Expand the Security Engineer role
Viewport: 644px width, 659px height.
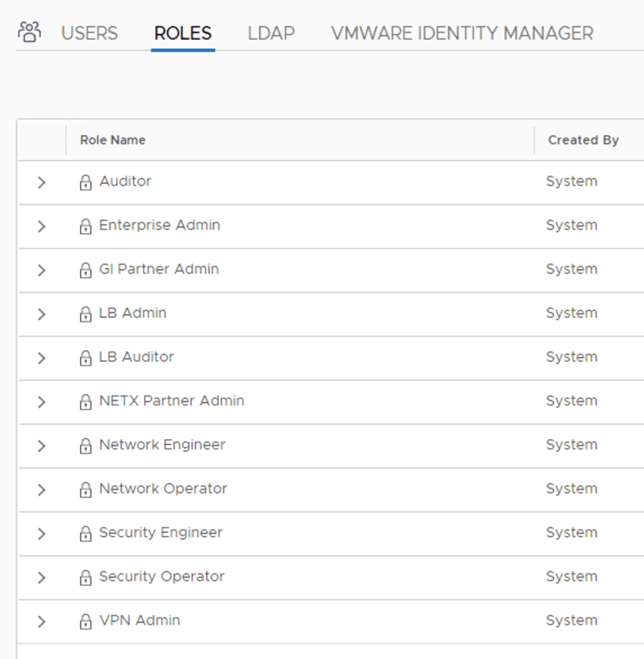click(x=41, y=534)
